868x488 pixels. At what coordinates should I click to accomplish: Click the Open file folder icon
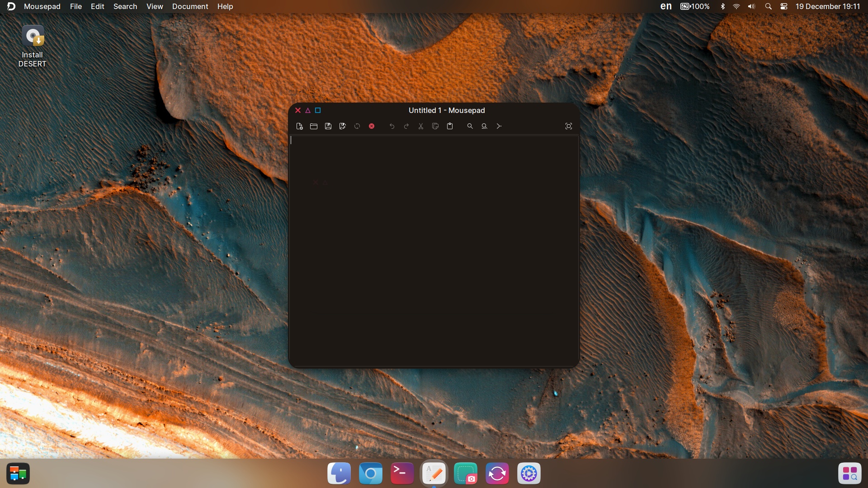tap(314, 127)
